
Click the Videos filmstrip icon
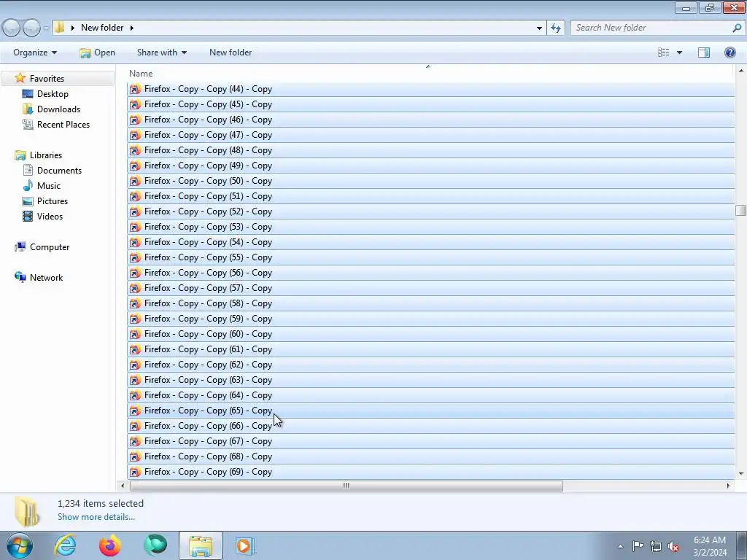click(28, 216)
